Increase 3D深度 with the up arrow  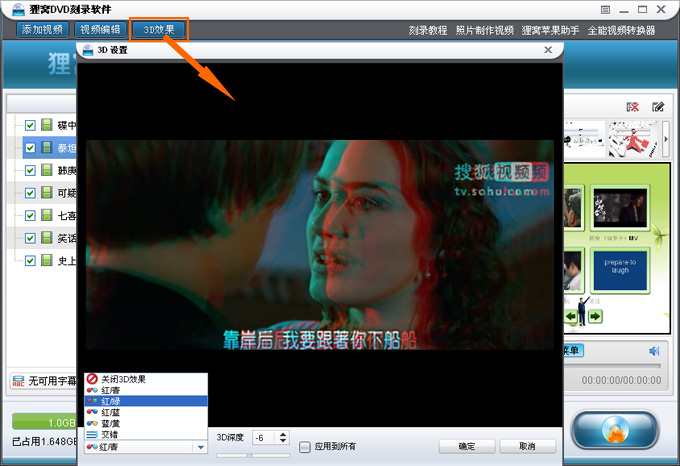pyautogui.click(x=283, y=434)
